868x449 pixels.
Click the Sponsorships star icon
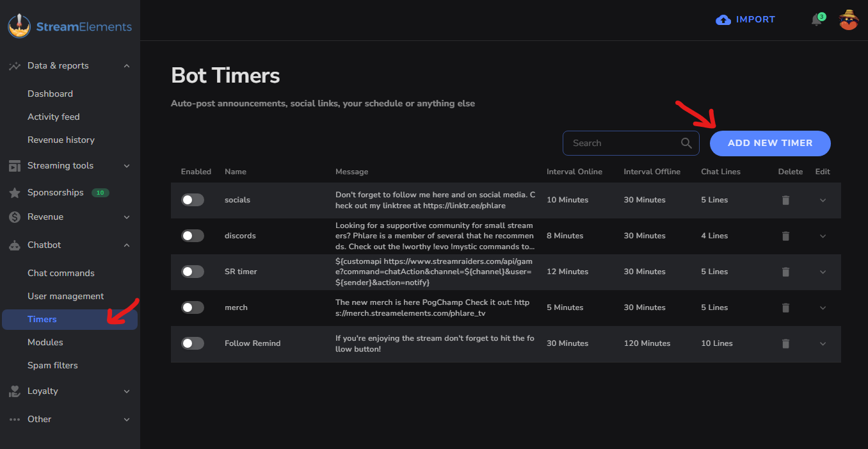coord(14,193)
